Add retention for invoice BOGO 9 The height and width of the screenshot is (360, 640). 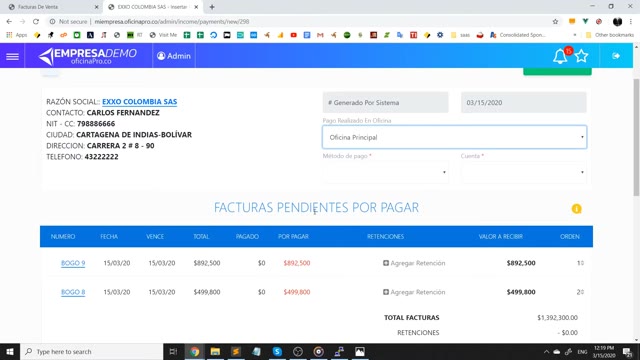[x=414, y=263]
